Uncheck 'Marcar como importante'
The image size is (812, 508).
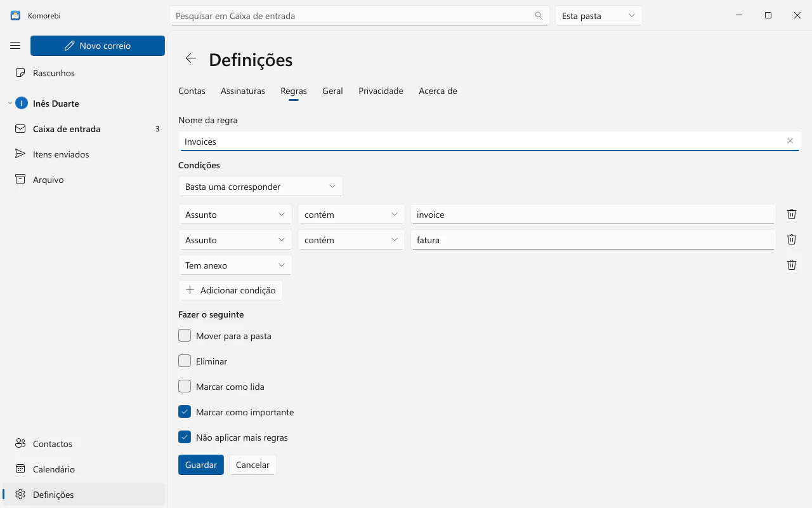pos(185,411)
